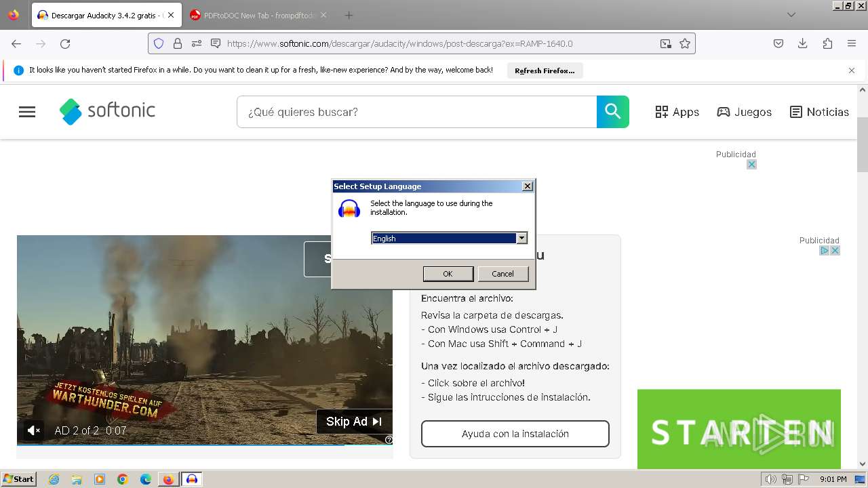Click the video ad info icon

pos(389,440)
